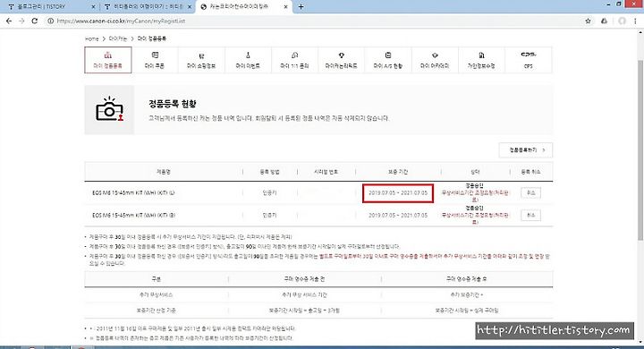This screenshot has width=644, height=349.
Task: Open the red free-service adjustment text, (L) row
Action: (475, 196)
